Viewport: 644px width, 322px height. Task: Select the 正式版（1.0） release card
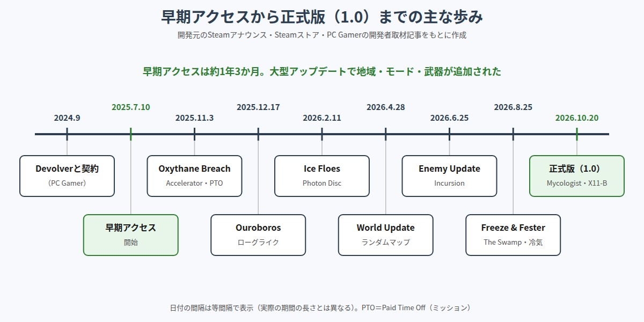[577, 176]
